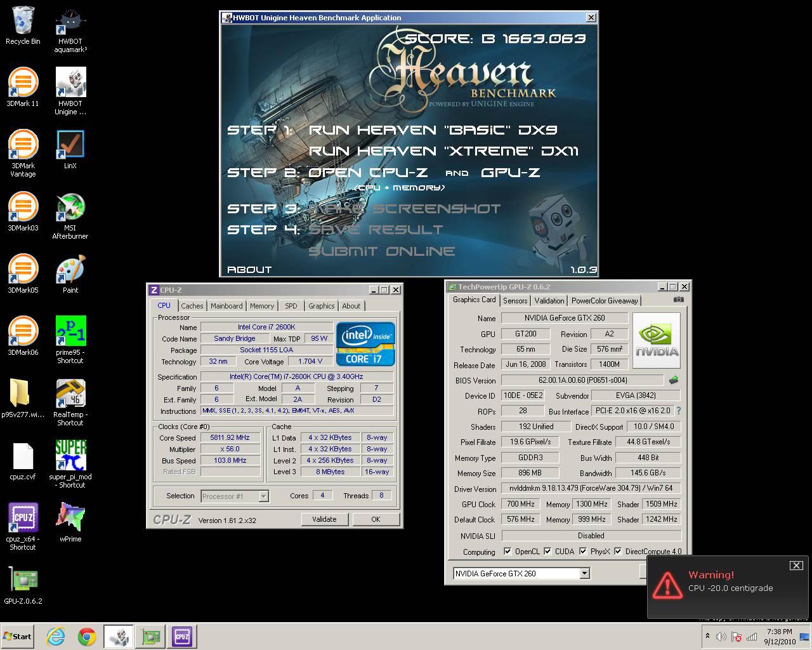This screenshot has height=650, width=812.
Task: Launch the prime95 shortcut on the desktop
Action: [70, 340]
